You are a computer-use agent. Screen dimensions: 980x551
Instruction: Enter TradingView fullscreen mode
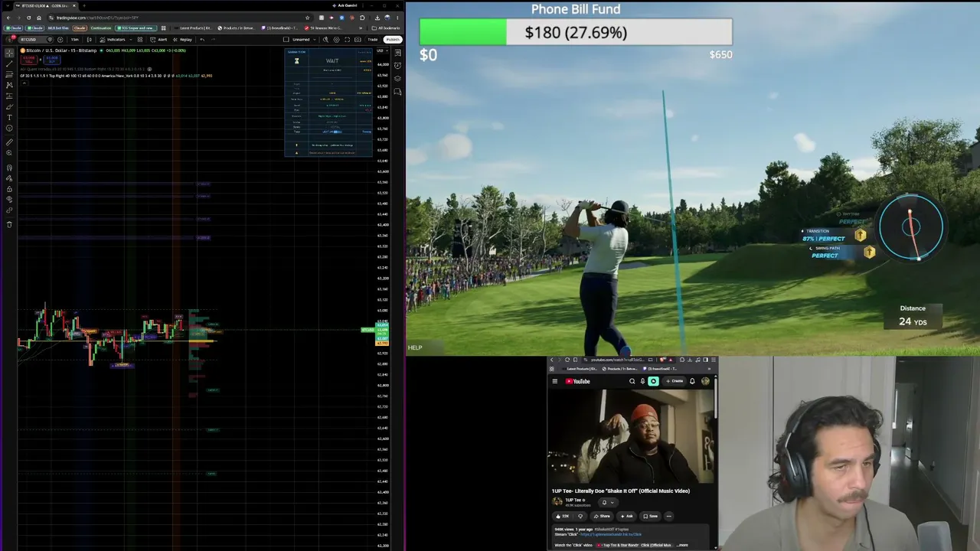tap(347, 39)
